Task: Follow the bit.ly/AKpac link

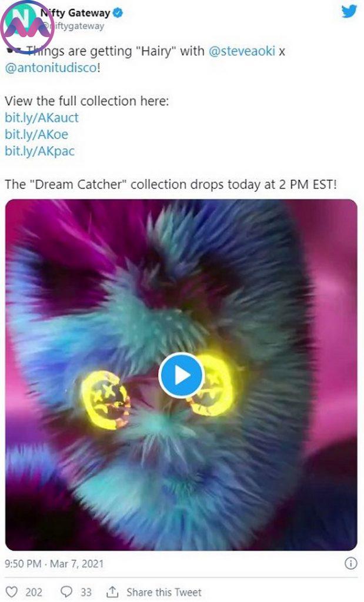Action: pos(39,151)
